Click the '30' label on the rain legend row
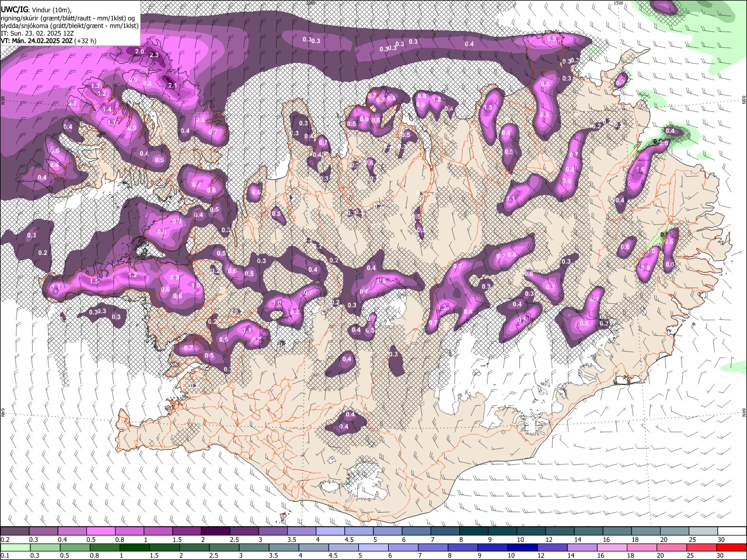This screenshot has width=747, height=560. pyautogui.click(x=721, y=555)
